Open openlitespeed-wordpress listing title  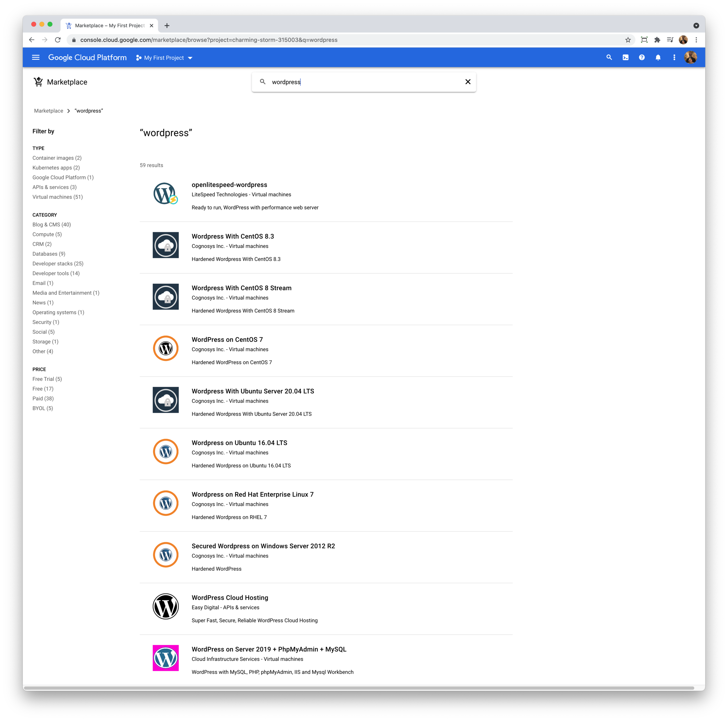click(229, 185)
